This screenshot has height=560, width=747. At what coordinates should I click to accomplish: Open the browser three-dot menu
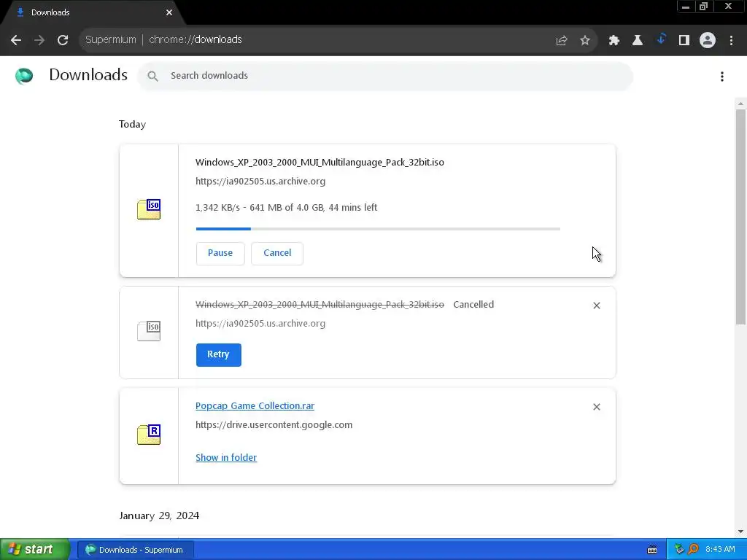[x=731, y=41]
